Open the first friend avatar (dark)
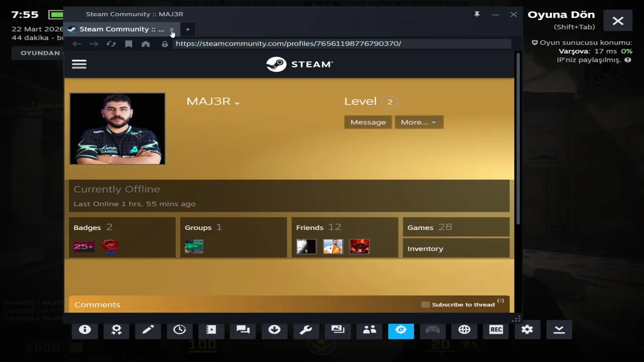644x362 pixels. (306, 246)
